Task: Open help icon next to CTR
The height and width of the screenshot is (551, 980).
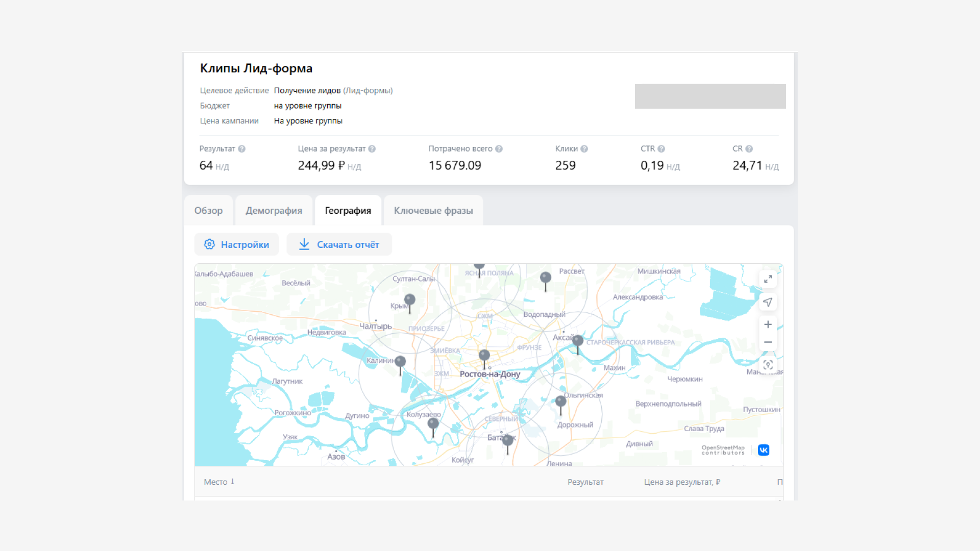Action: pos(661,149)
